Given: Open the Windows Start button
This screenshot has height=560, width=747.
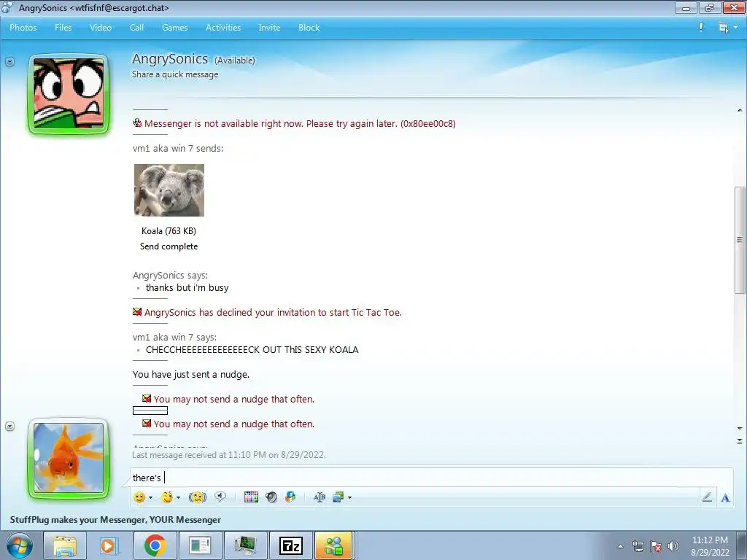Looking at the screenshot, I should point(20,545).
